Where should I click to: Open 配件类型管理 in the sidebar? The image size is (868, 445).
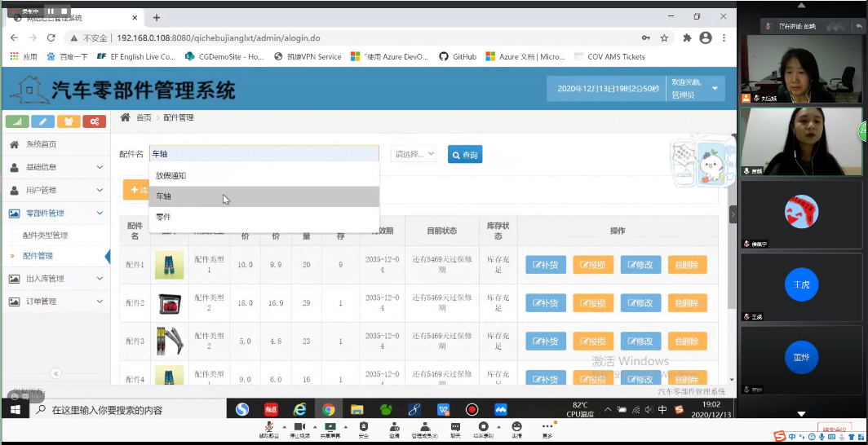(46, 236)
